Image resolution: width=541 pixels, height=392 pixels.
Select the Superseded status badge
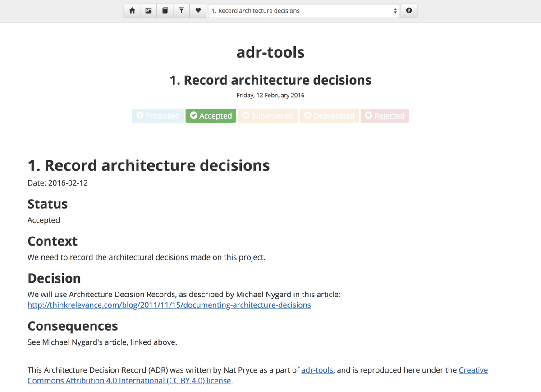(268, 116)
